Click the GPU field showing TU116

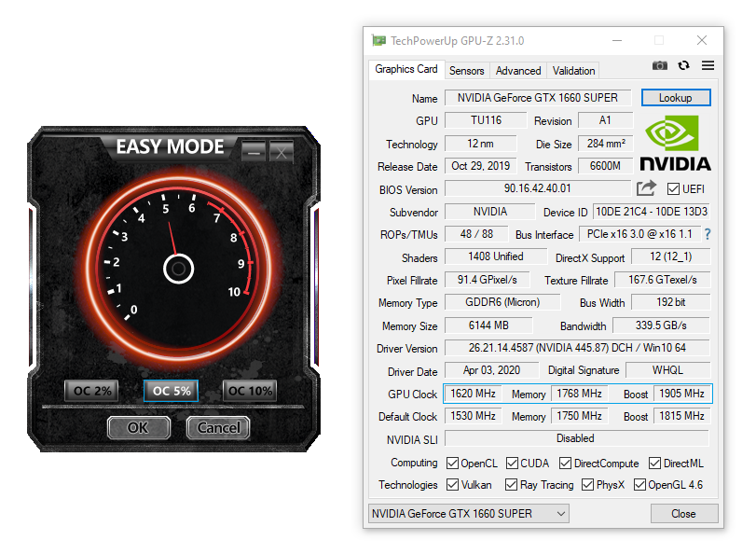point(486,120)
